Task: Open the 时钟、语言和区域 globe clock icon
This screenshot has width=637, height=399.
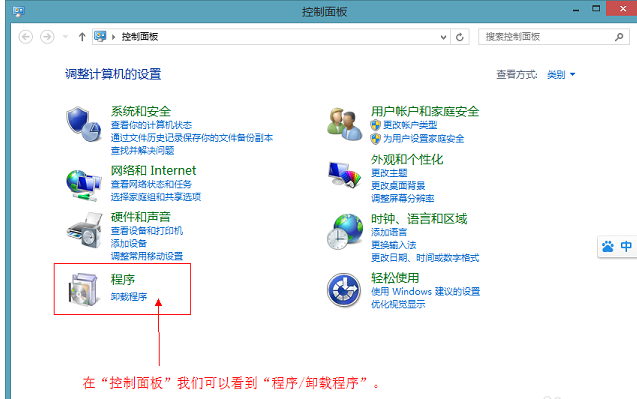Action: click(344, 232)
